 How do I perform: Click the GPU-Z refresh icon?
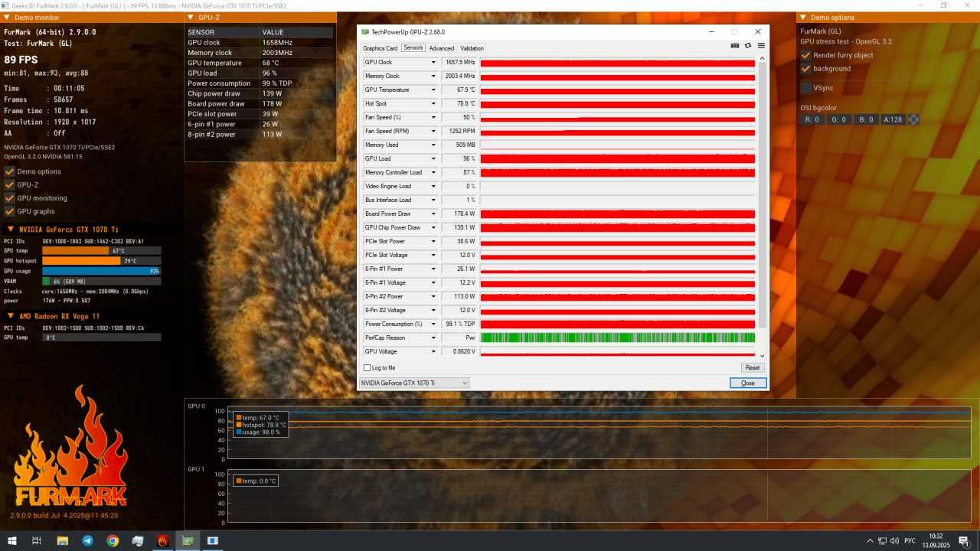click(748, 45)
